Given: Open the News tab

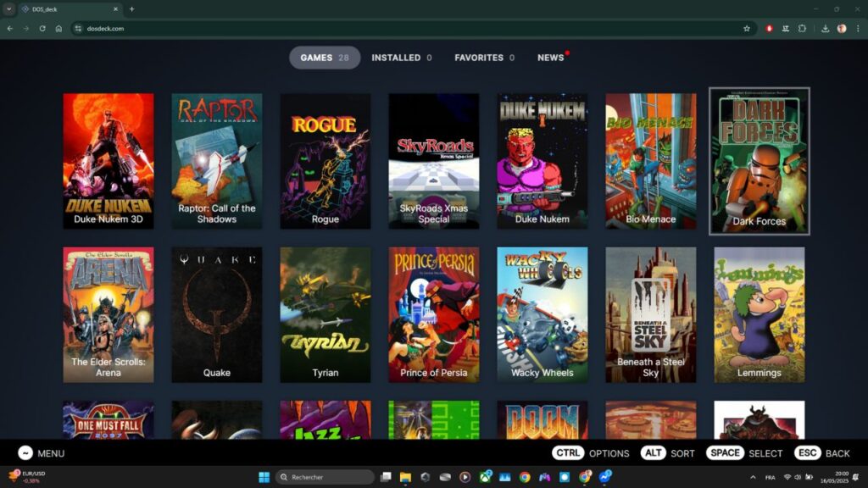Looking at the screenshot, I should pos(551,58).
